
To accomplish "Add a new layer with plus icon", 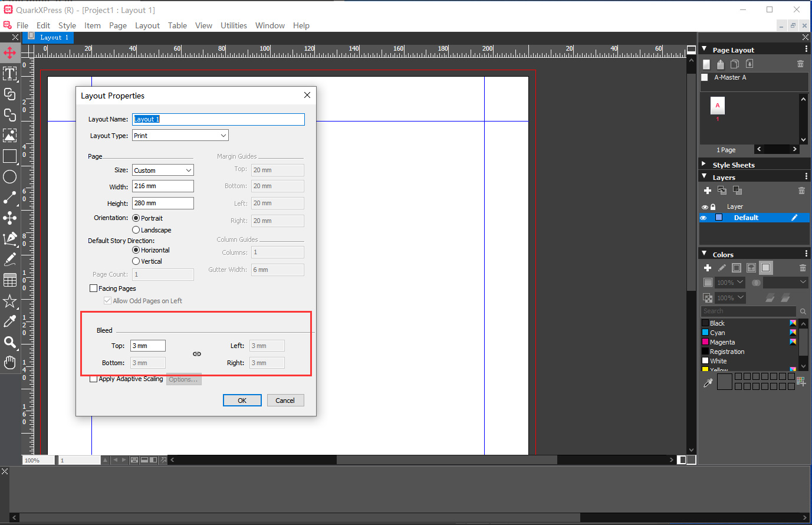I will 708,191.
